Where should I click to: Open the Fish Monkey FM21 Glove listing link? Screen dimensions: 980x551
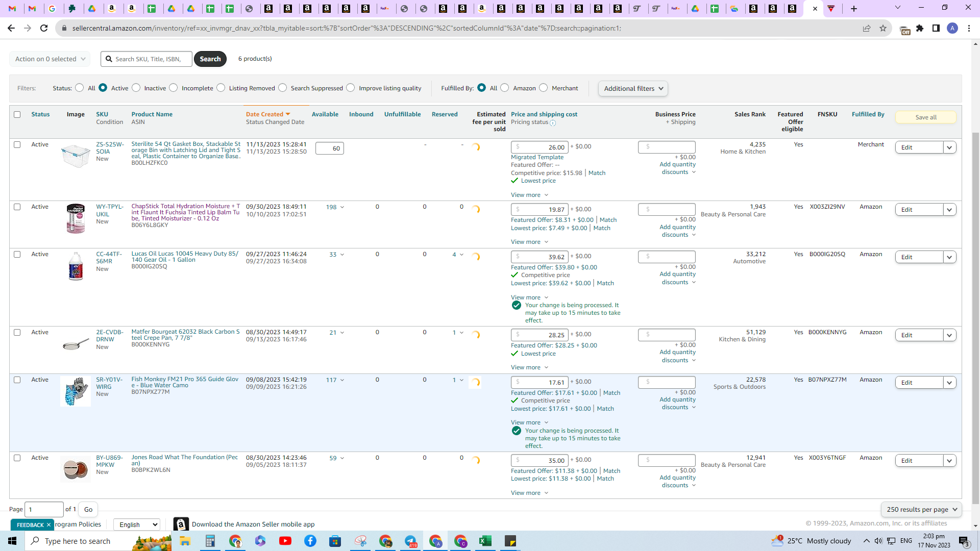[x=185, y=382]
